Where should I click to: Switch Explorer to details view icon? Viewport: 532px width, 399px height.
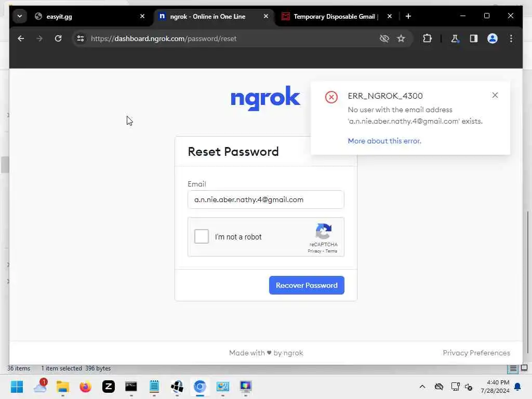coord(513,368)
